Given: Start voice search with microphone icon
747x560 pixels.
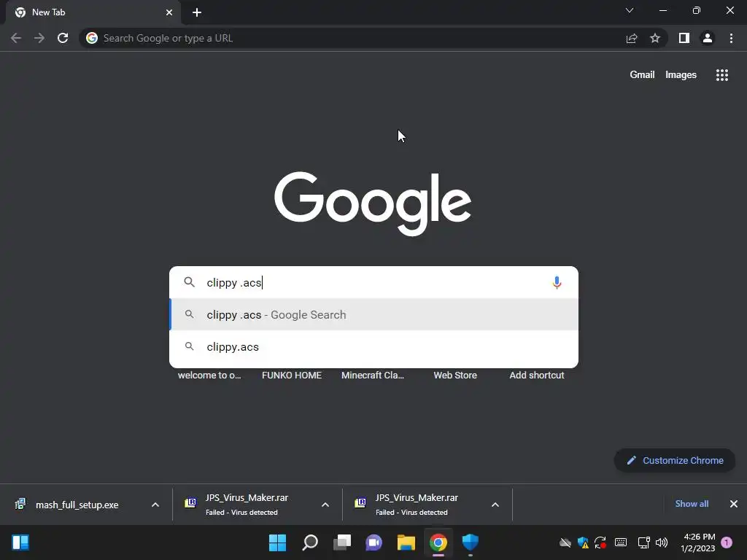Looking at the screenshot, I should [x=557, y=282].
